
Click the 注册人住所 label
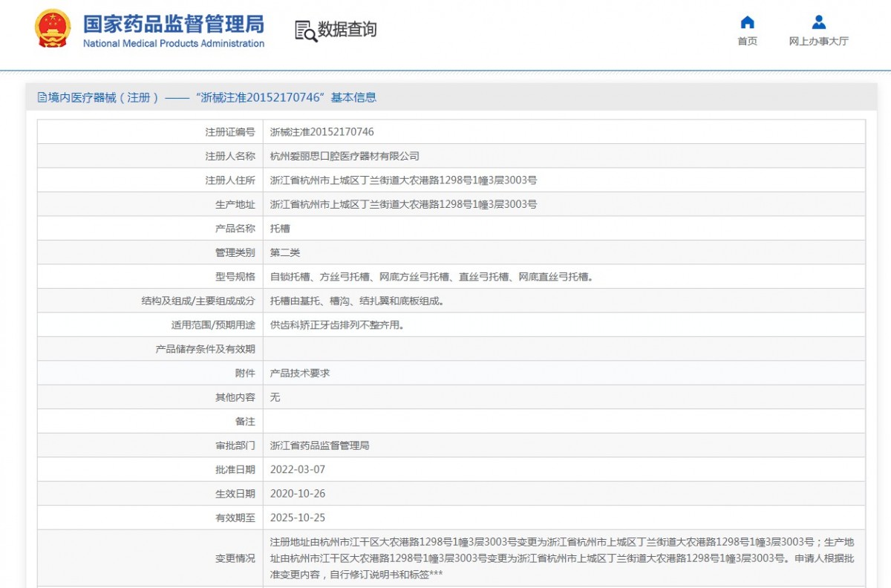tap(230, 180)
